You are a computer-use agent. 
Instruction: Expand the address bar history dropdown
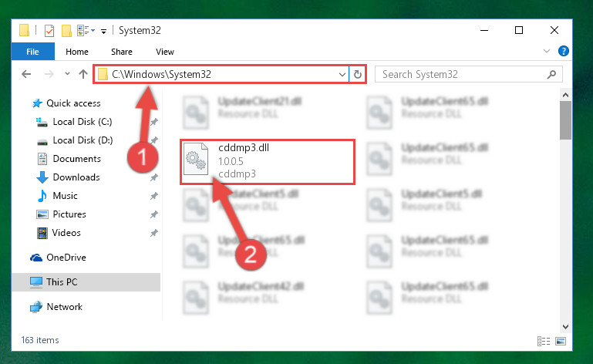(342, 75)
